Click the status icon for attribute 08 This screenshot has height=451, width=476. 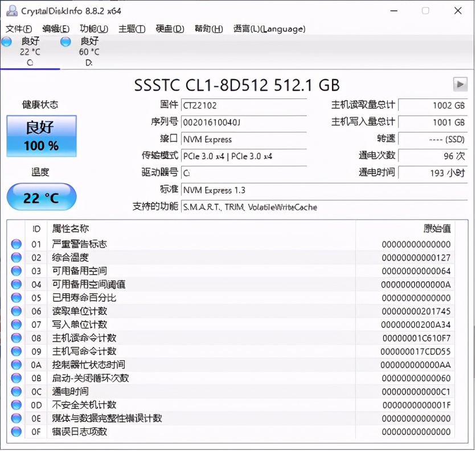[17, 338]
